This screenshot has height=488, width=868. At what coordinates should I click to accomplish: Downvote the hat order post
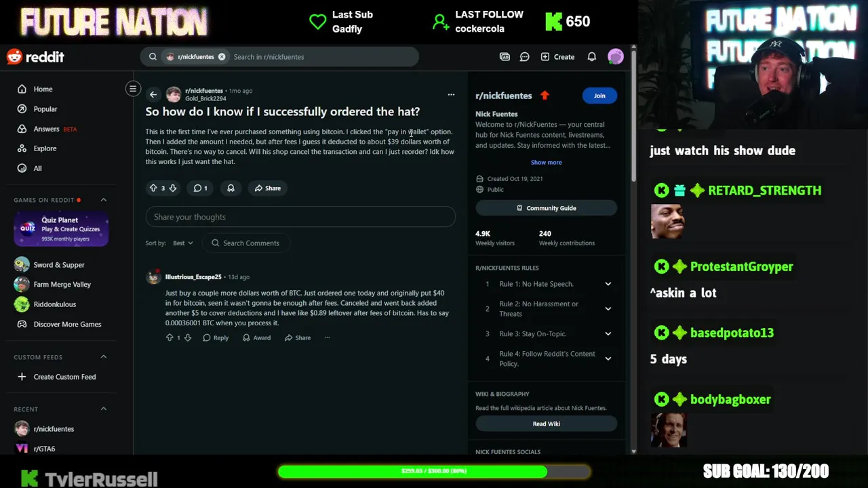pyautogui.click(x=173, y=188)
